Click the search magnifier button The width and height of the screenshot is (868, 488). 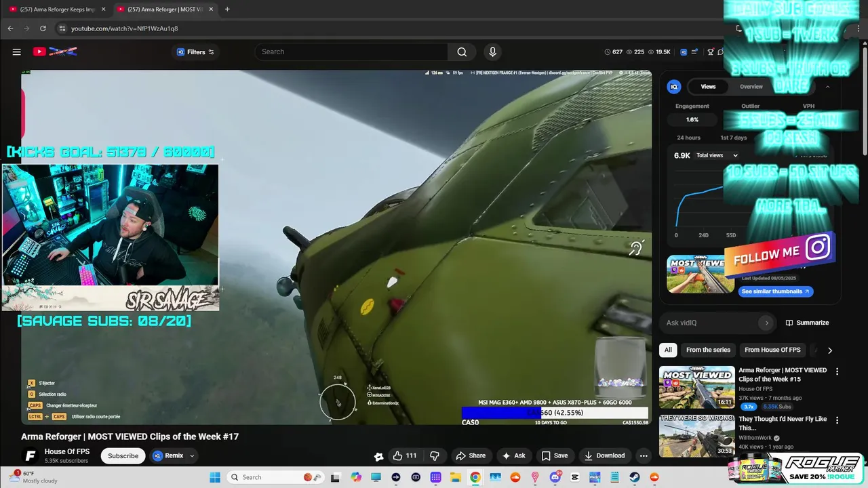click(462, 52)
